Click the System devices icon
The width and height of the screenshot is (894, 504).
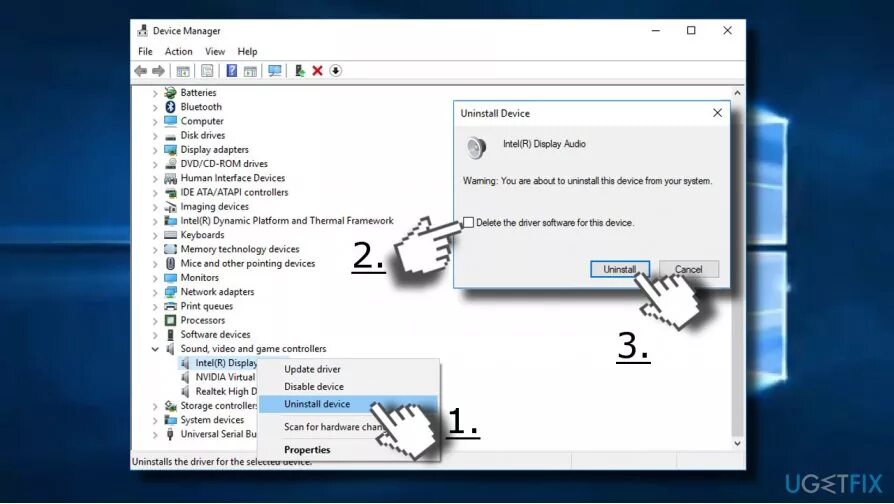point(170,420)
